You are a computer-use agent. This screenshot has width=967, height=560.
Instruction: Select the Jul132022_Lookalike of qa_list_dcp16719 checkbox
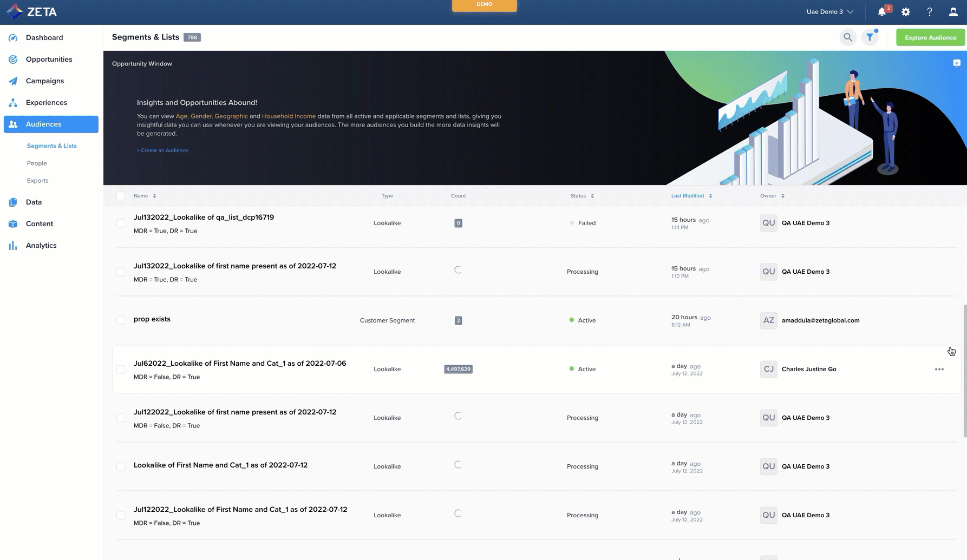(x=121, y=223)
